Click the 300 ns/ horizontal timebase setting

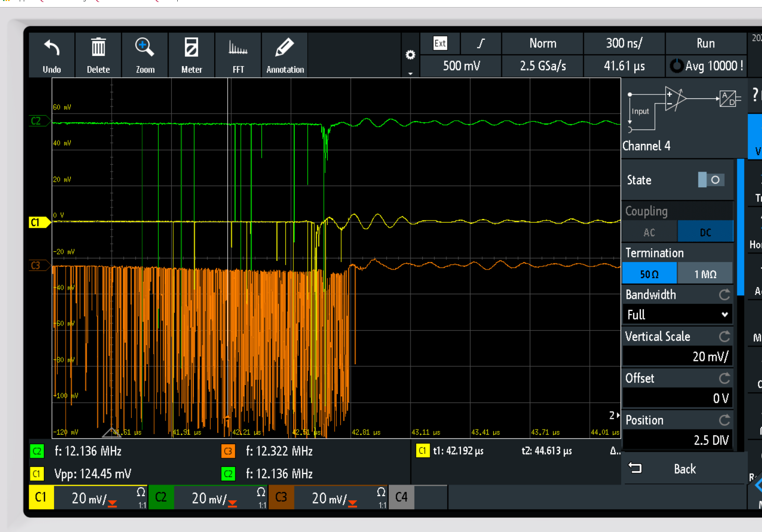(624, 43)
